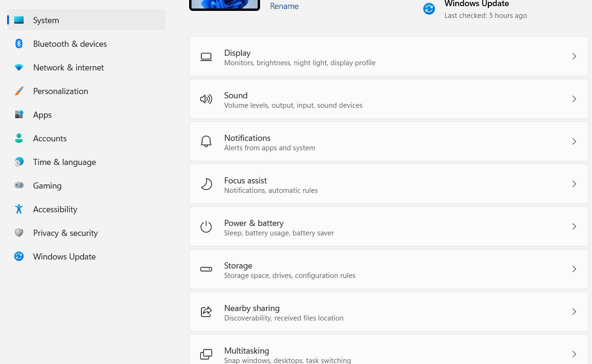Select the Notifications bell icon

click(206, 141)
